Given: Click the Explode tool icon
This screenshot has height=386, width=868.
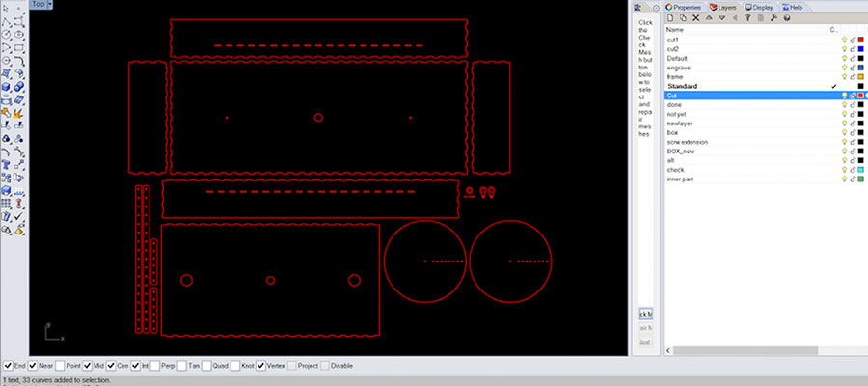Looking at the screenshot, I should click(x=19, y=113).
